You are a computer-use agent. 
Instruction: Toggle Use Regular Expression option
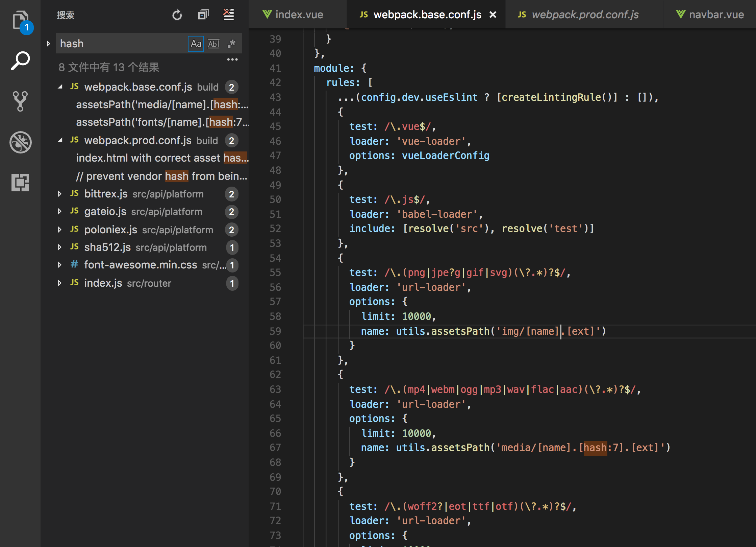pyautogui.click(x=232, y=44)
